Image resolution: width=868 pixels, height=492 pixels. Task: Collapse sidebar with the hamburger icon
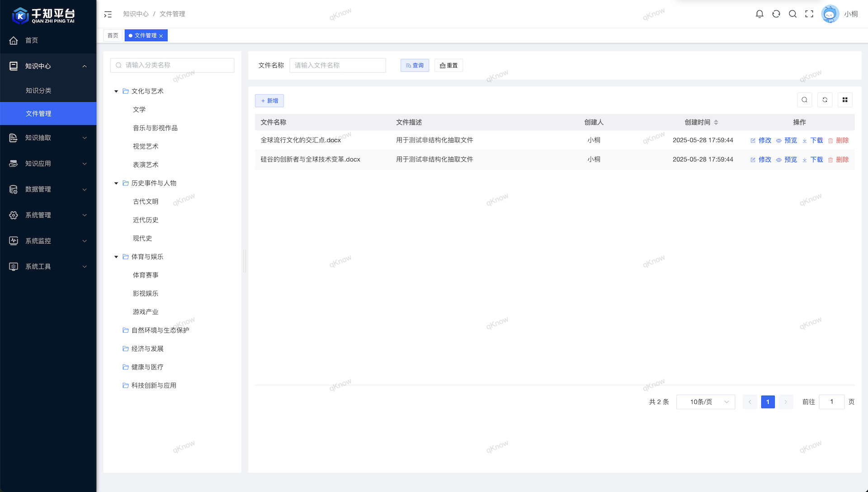(108, 14)
